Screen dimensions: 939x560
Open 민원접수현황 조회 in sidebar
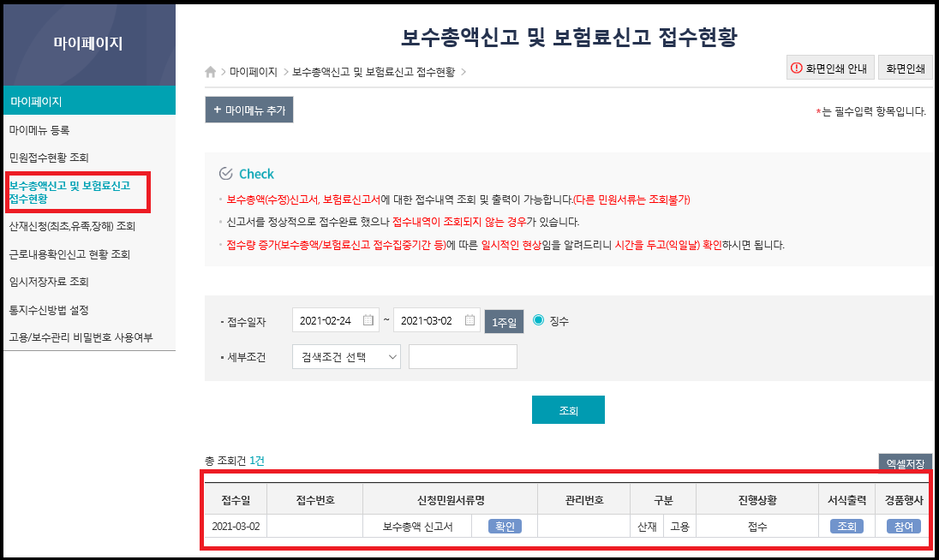(x=49, y=158)
